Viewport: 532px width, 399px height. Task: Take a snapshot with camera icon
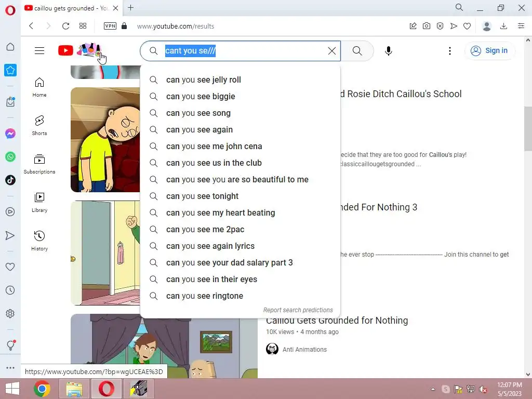427,26
